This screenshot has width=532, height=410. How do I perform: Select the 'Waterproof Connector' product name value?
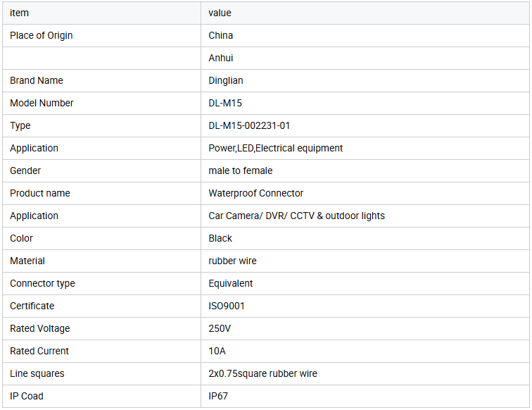click(x=256, y=193)
